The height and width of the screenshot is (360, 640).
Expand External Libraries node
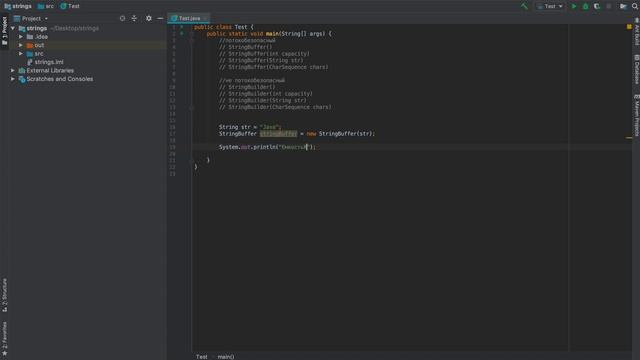(13, 70)
